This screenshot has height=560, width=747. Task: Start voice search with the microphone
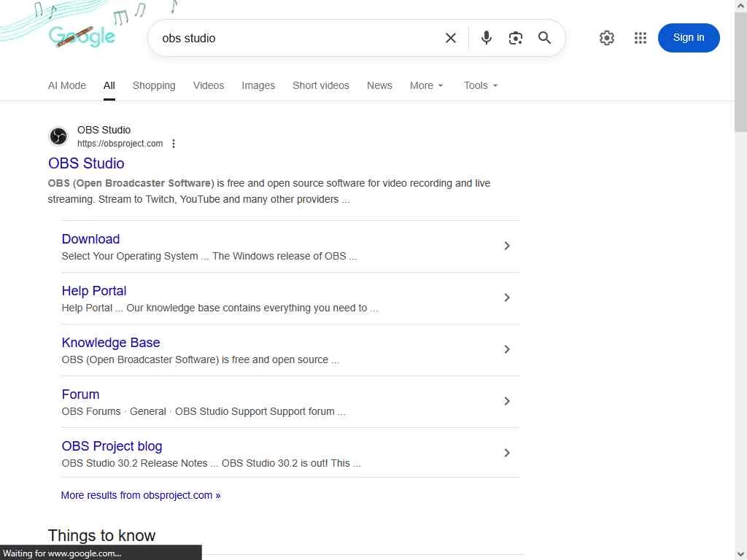point(487,38)
